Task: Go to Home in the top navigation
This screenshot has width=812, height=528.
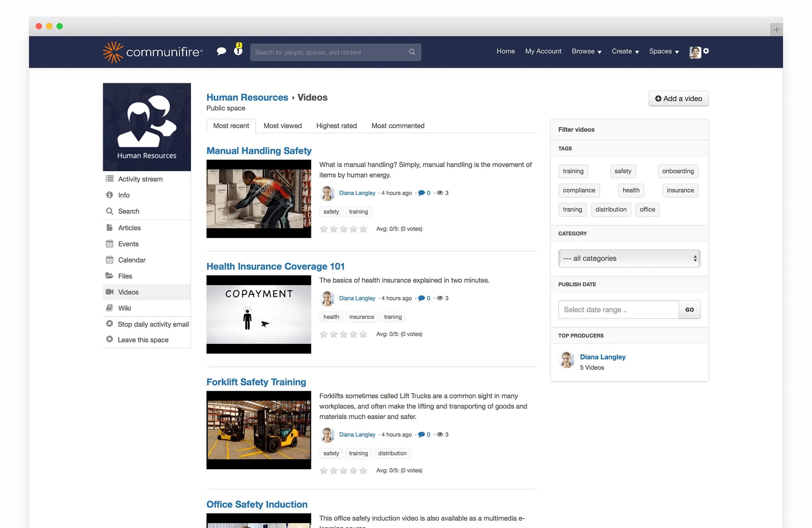Action: (x=505, y=51)
